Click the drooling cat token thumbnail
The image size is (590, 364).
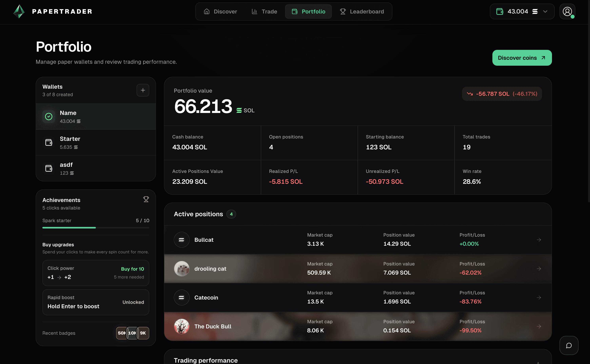[x=182, y=269]
